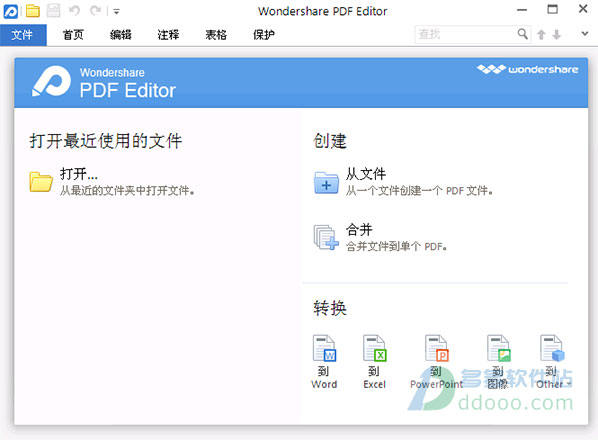Image resolution: width=598 pixels, height=440 pixels.
Task: Click the magnifier search icon
Action: click(522, 34)
